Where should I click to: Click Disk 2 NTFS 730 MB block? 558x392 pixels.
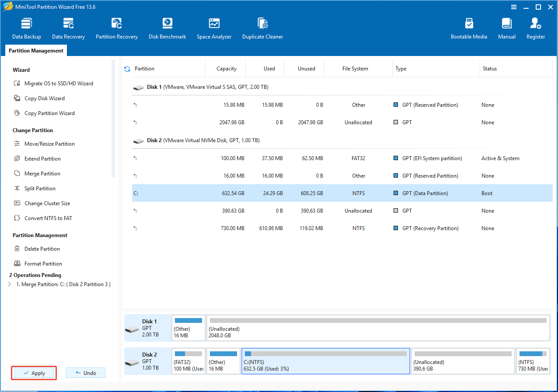[533, 361]
